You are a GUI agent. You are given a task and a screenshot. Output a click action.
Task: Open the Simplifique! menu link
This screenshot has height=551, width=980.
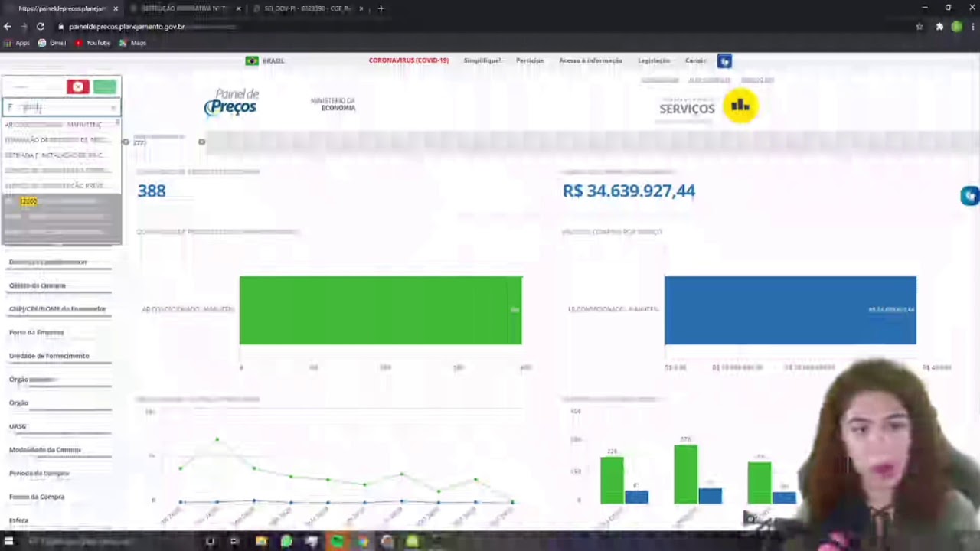[x=482, y=60]
